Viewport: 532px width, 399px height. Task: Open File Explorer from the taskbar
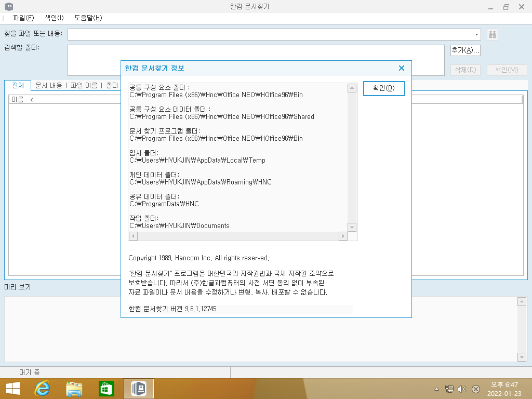coord(74,389)
